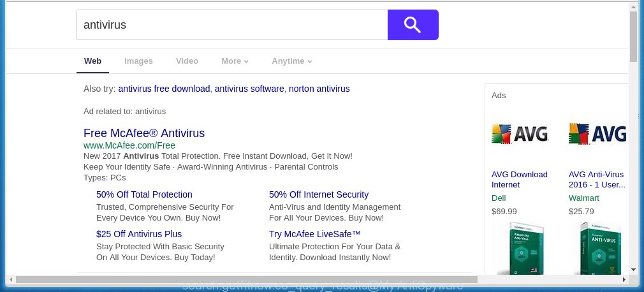The height and width of the screenshot is (292, 644).
Task: Open the Kaspersky box image under $69.99
Action: point(520,248)
